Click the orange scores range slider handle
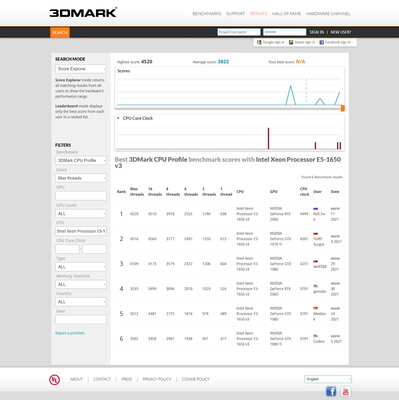Viewport: 399px width, 400px height. click(x=343, y=108)
